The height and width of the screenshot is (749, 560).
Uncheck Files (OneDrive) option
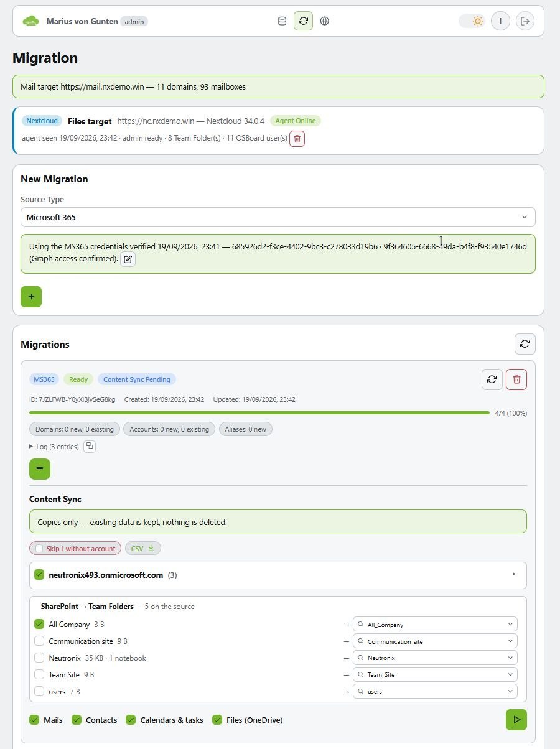(217, 720)
